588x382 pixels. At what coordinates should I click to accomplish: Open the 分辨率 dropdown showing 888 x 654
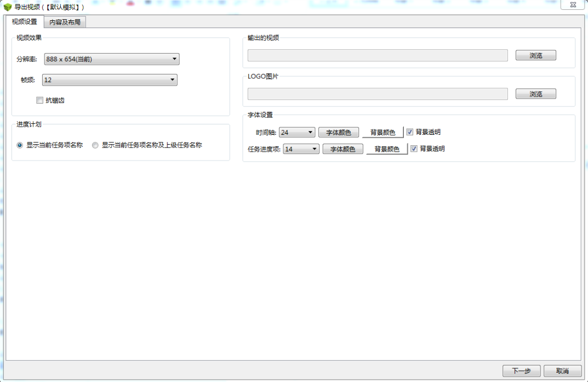coord(112,59)
